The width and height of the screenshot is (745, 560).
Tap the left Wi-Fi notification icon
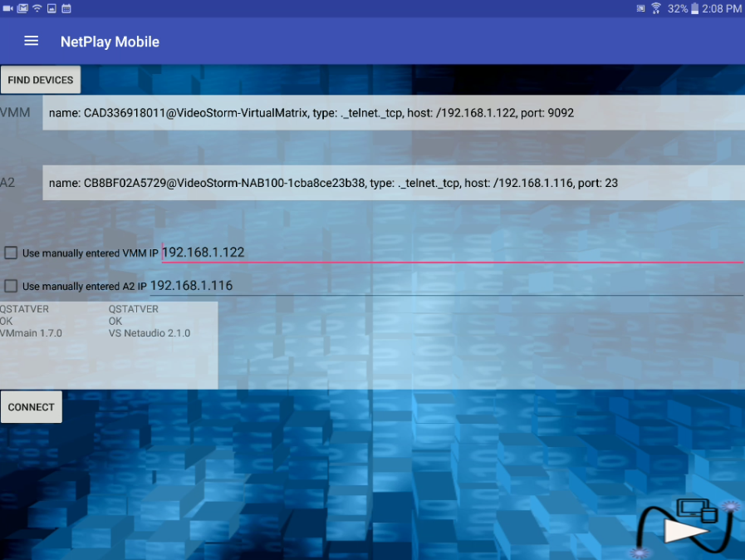click(37, 8)
